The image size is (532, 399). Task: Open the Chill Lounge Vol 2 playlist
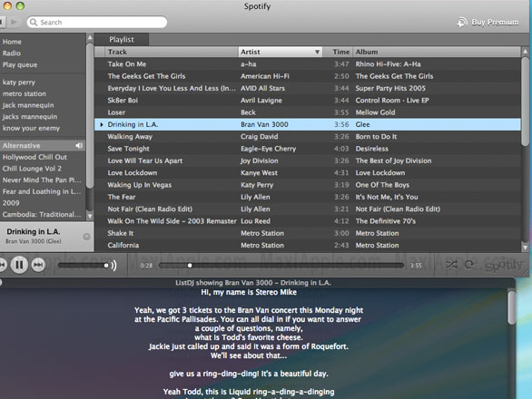[x=32, y=169]
